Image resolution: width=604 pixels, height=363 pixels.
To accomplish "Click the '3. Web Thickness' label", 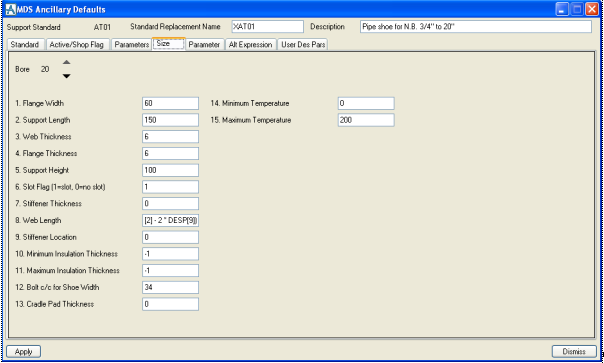I will pyautogui.click(x=43, y=137).
